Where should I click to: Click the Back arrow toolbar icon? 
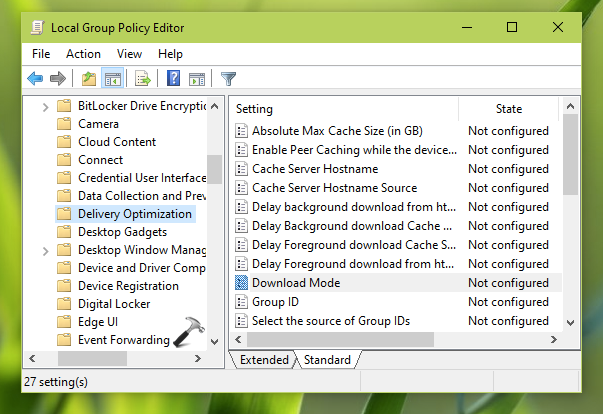pos(35,78)
